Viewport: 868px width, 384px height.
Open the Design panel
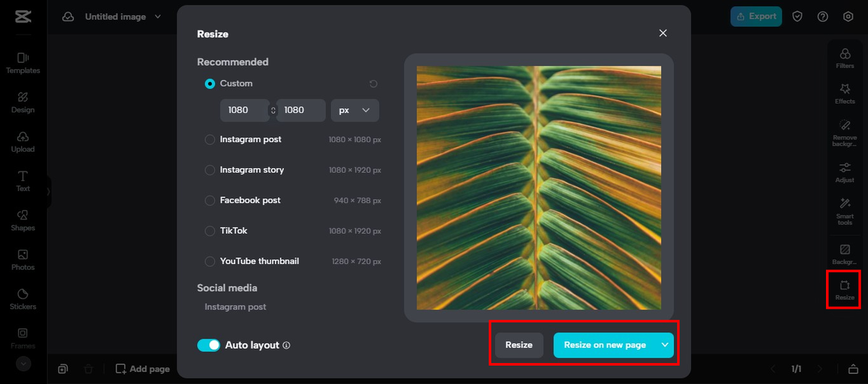(22, 102)
